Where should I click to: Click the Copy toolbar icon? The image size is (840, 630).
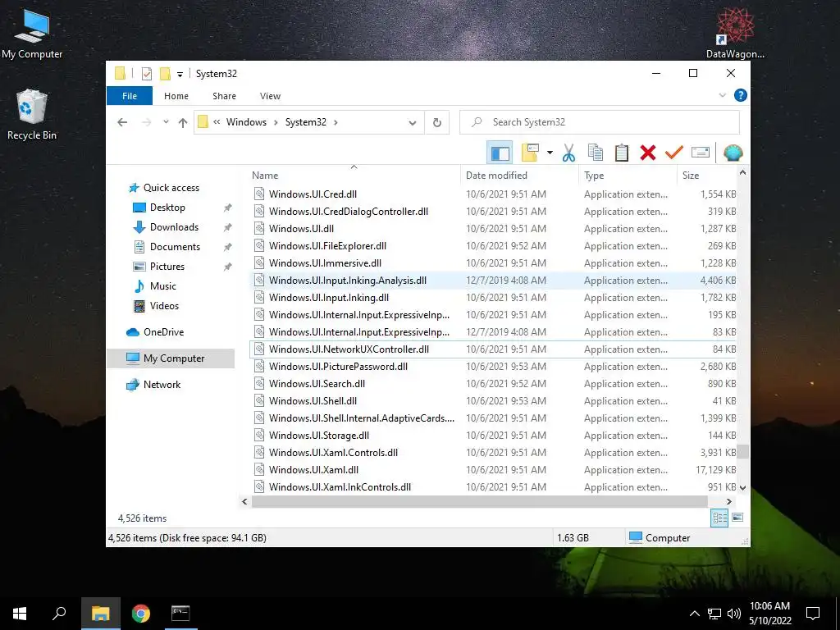pos(596,153)
